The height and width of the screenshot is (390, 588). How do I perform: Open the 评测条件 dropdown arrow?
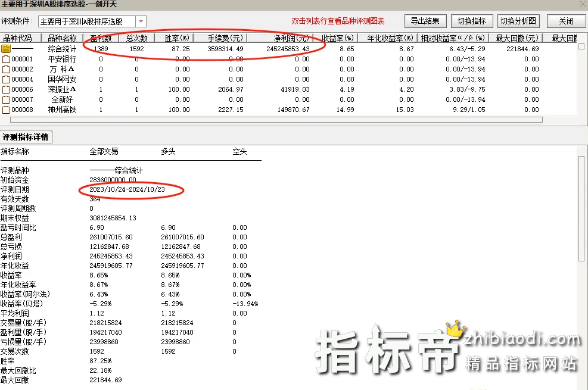(x=141, y=21)
